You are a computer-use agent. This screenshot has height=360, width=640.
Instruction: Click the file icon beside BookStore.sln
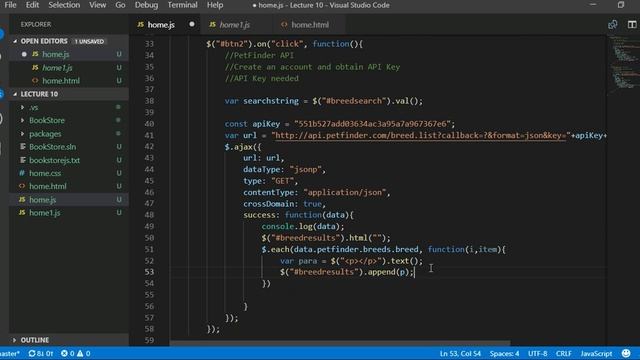[22, 147]
